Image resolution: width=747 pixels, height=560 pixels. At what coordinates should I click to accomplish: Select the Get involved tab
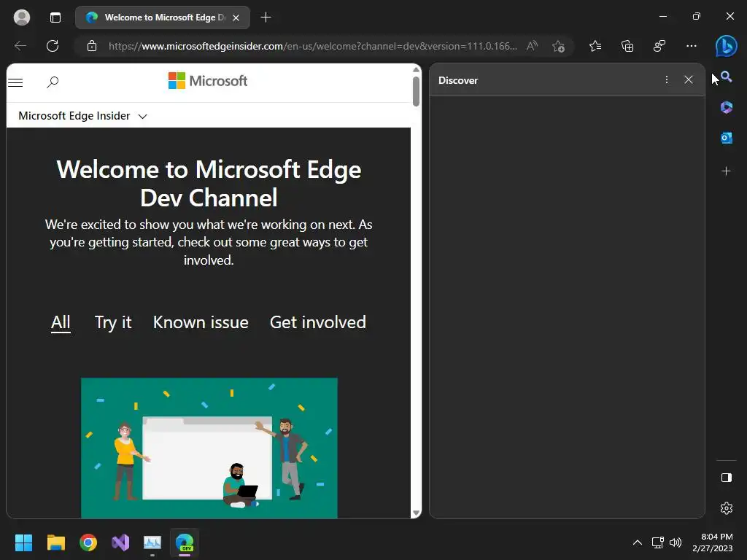pyautogui.click(x=318, y=322)
